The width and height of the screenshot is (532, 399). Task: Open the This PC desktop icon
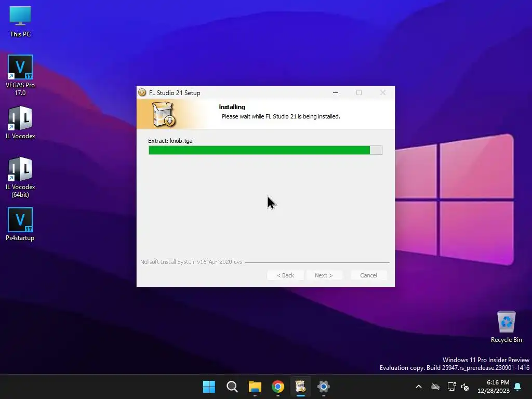tap(20, 22)
